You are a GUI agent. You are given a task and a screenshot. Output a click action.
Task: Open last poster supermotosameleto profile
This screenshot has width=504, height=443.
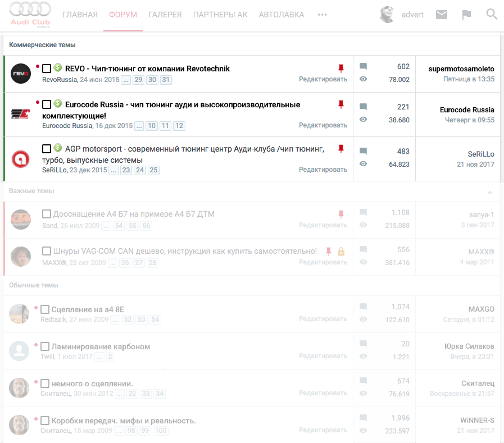pyautogui.click(x=461, y=68)
